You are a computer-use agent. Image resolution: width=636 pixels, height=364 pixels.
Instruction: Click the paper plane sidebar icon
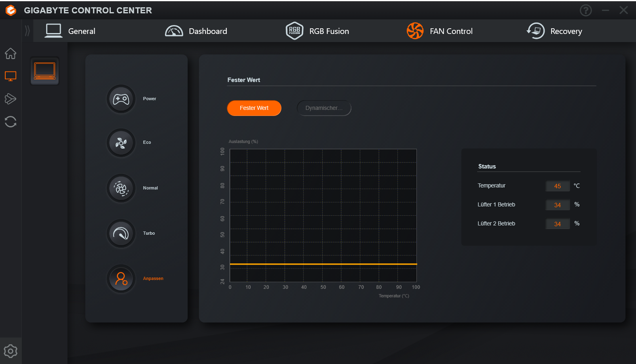pos(11,99)
